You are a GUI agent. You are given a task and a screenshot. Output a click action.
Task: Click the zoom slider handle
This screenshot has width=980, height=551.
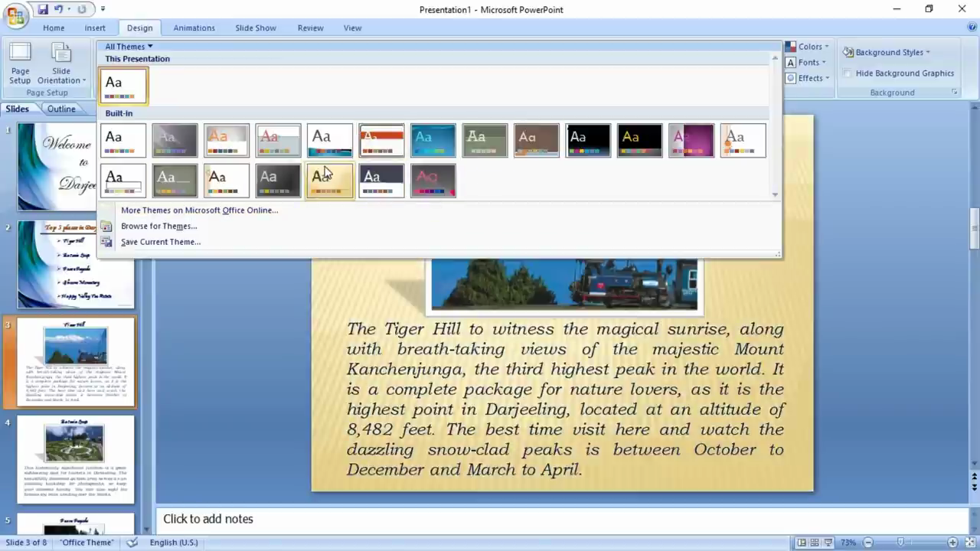pyautogui.click(x=900, y=543)
